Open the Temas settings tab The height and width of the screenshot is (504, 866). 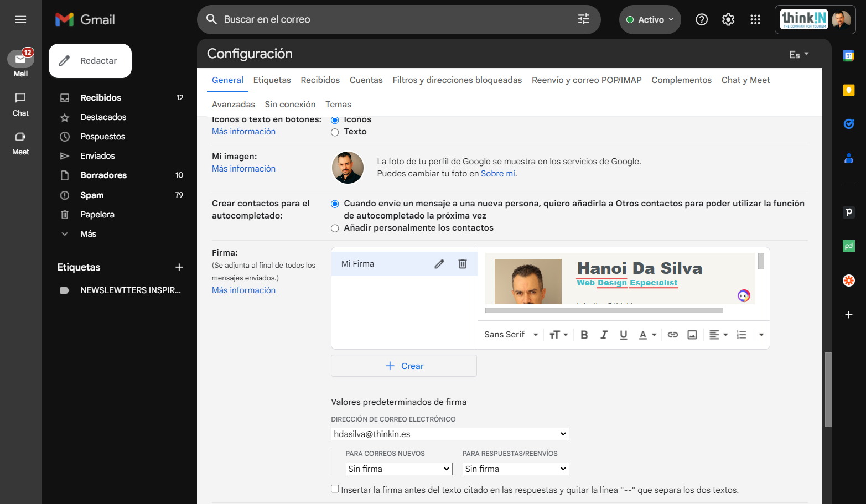[338, 105]
